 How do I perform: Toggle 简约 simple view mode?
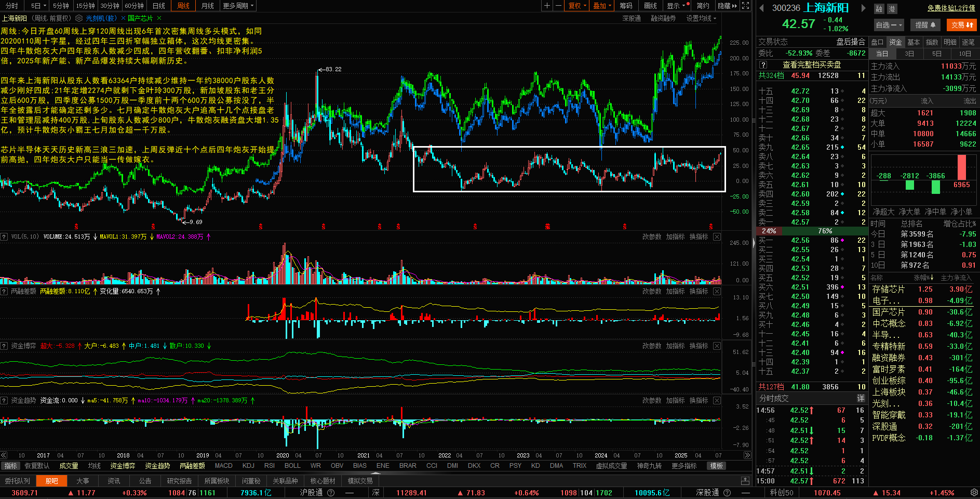pos(703,6)
